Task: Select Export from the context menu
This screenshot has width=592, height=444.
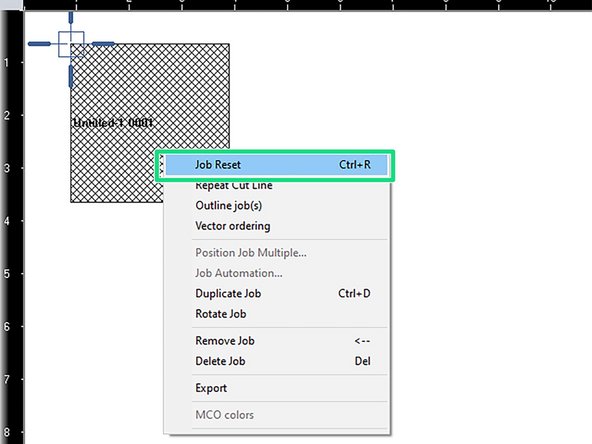Action: coord(276,388)
